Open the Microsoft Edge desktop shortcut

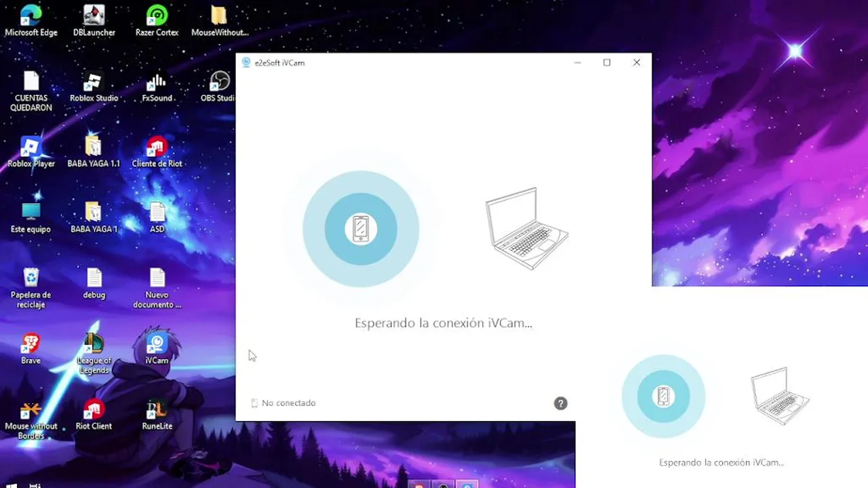(x=31, y=20)
